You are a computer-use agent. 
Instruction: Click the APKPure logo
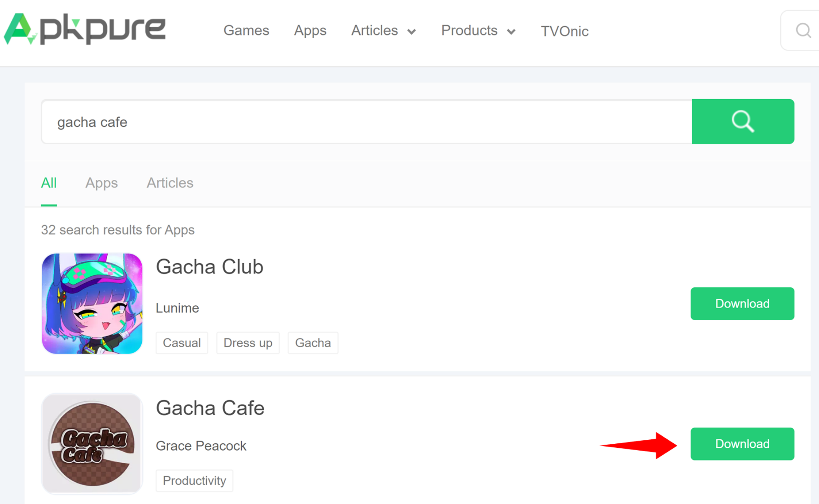(84, 29)
